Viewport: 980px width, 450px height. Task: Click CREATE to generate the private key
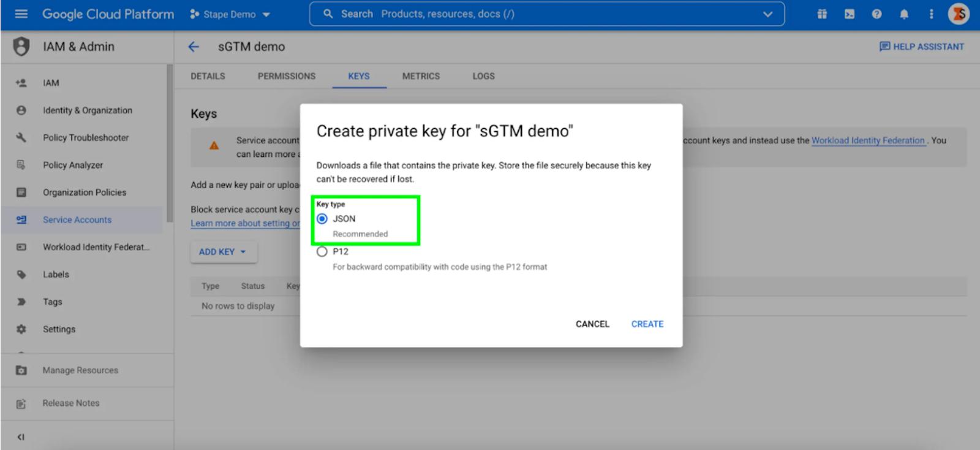[x=647, y=324]
